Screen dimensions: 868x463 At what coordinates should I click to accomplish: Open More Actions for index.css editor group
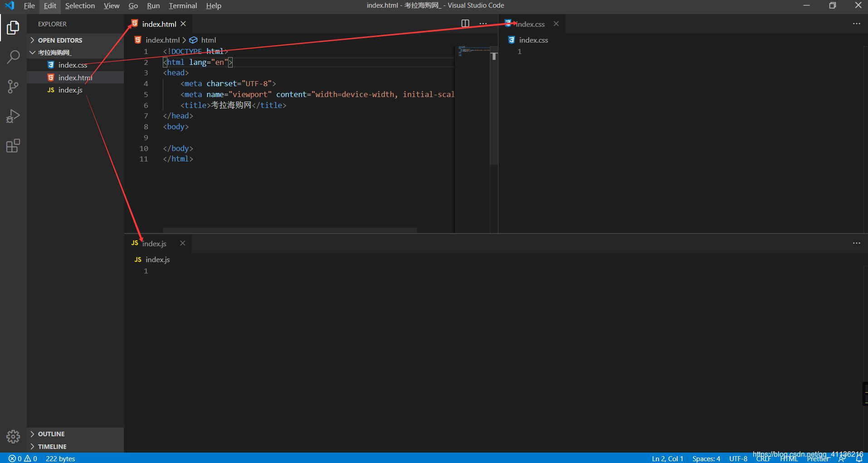(x=856, y=24)
